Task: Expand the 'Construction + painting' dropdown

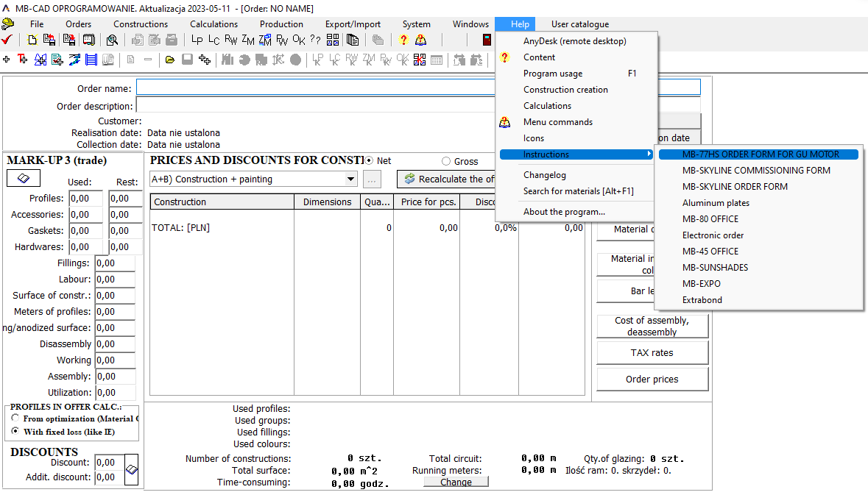Action: [x=350, y=179]
